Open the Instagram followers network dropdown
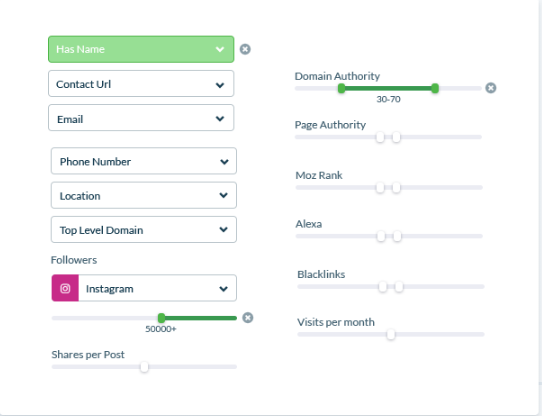Screen dimensions: 542x416 158,288
